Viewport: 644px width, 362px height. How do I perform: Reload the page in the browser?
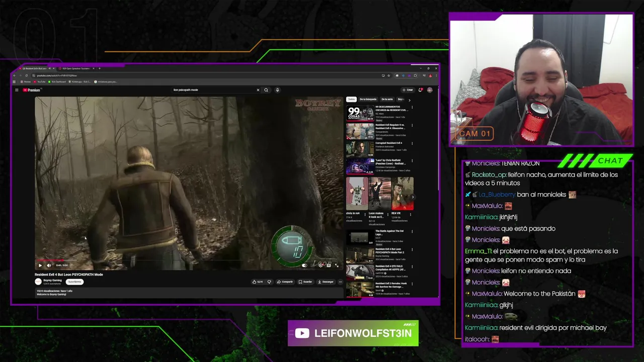(x=26, y=75)
